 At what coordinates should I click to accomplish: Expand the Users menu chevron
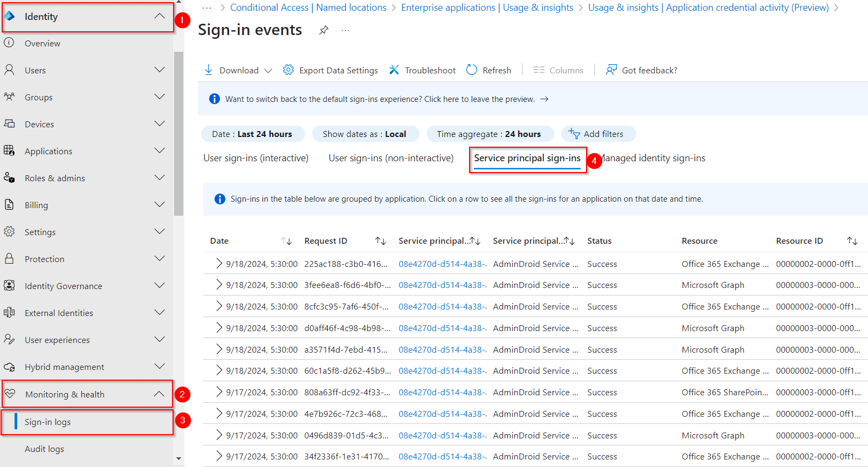click(160, 70)
